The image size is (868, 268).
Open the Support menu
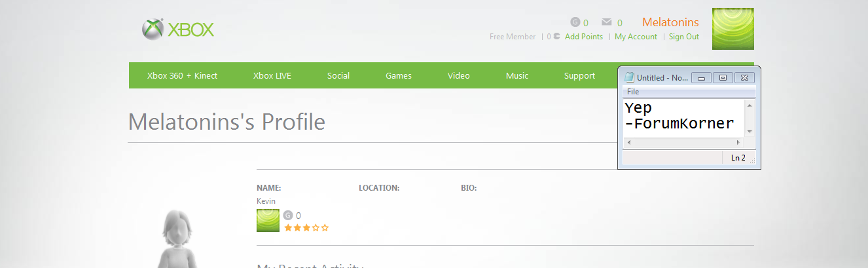(x=579, y=75)
